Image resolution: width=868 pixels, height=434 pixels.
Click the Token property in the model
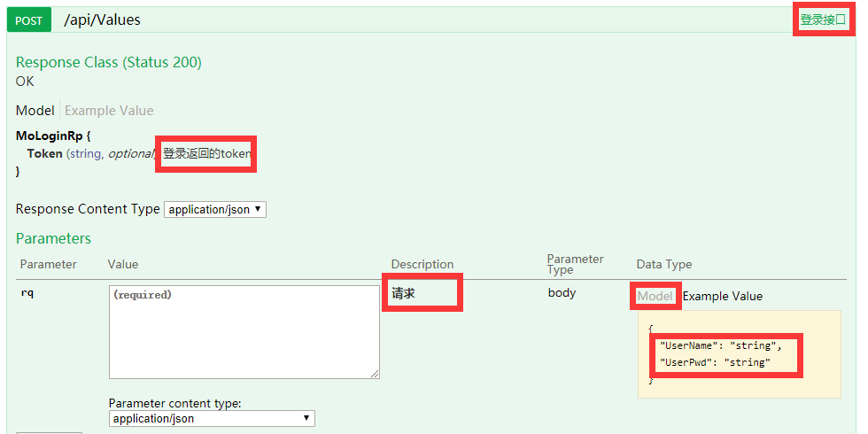click(44, 154)
